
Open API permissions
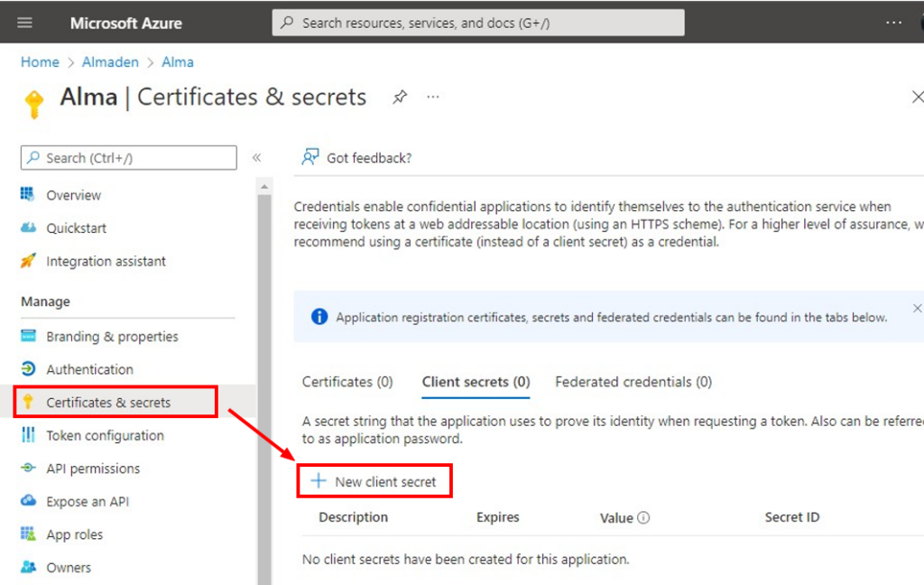[x=93, y=469]
